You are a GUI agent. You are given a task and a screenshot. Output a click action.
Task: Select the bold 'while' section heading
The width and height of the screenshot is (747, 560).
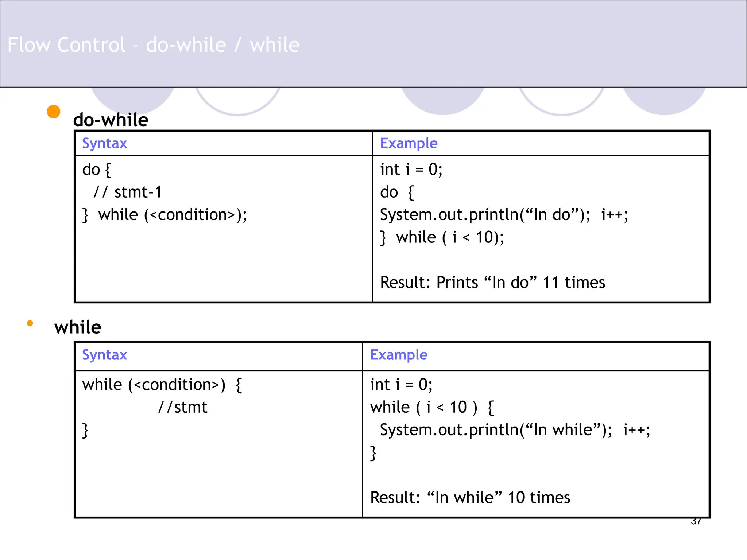tap(78, 327)
